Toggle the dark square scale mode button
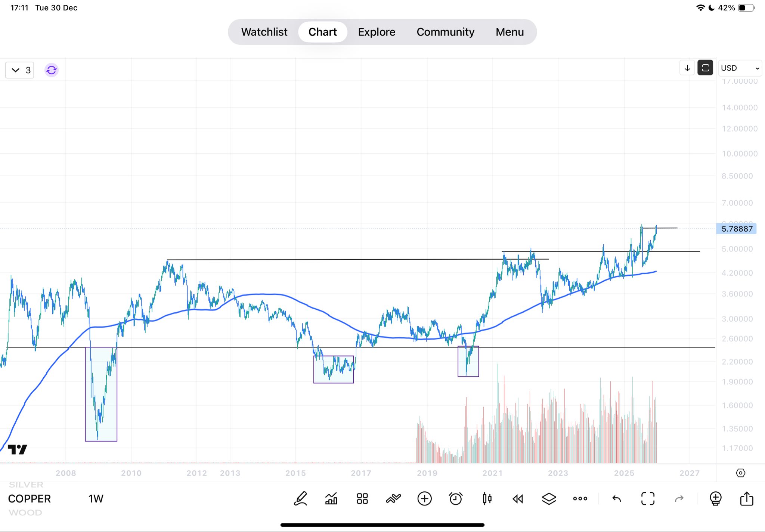Viewport: 765px width, 532px height. click(705, 68)
